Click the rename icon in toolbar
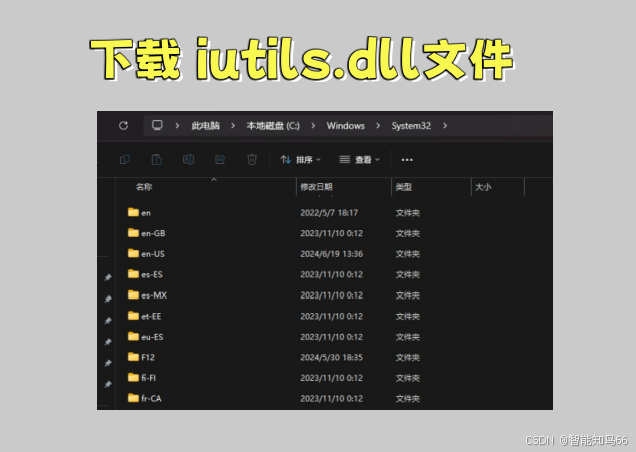The height and width of the screenshot is (452, 636). 188,159
